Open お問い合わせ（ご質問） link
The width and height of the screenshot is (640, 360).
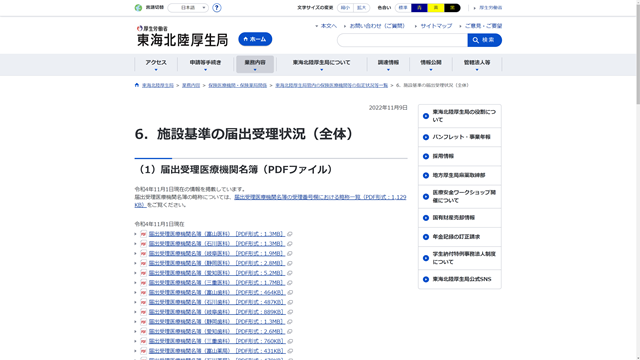[x=378, y=26]
